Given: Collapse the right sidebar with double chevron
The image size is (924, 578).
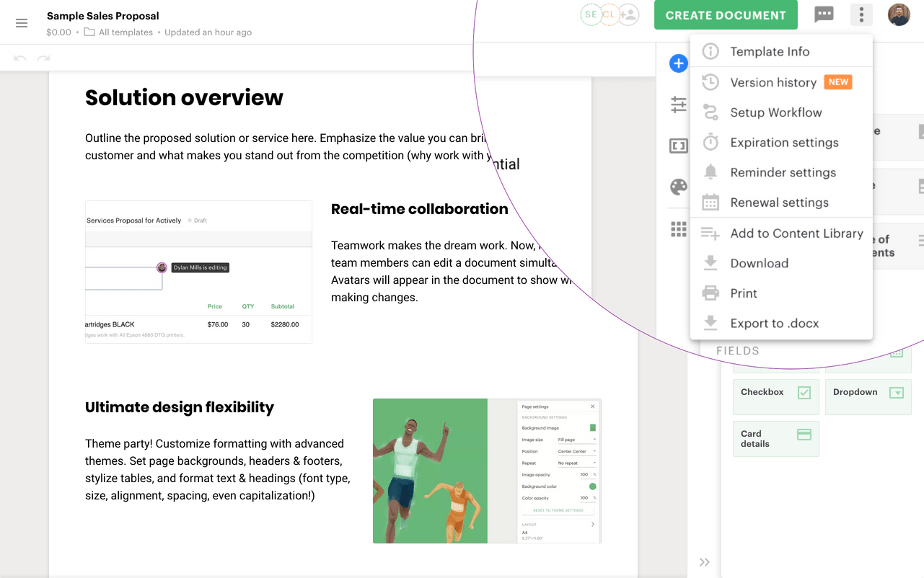Looking at the screenshot, I should (705, 562).
